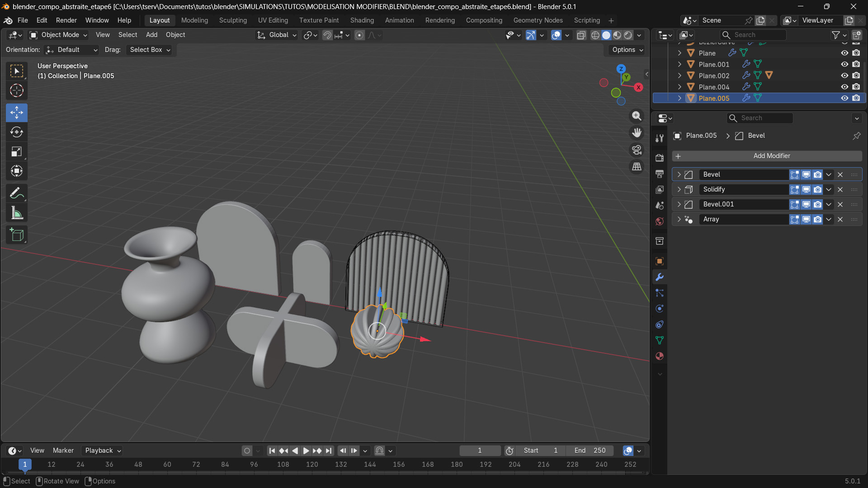Expand Plane.002 in the outliner
This screenshot has height=488, width=868.
679,75
